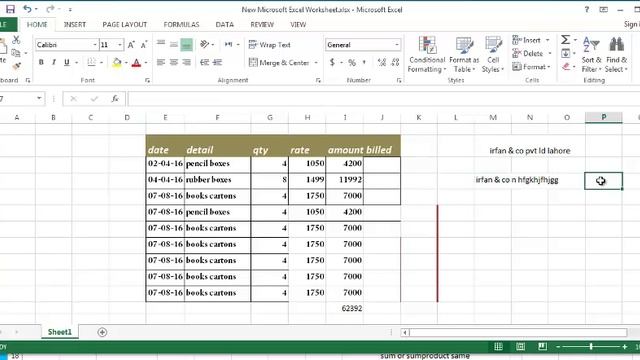The height and width of the screenshot is (360, 640).
Task: Add a new sheet with plus icon
Action: point(102,332)
